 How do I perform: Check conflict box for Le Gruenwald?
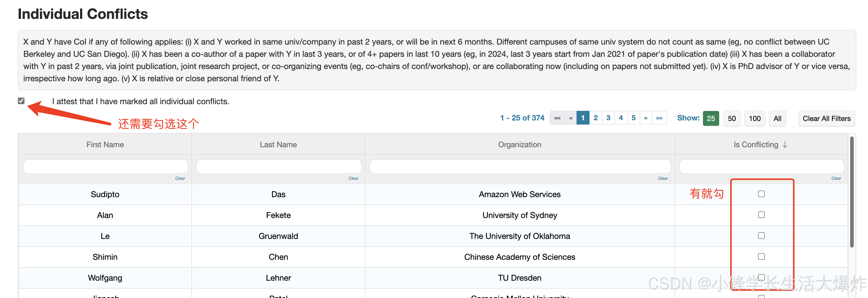761,236
